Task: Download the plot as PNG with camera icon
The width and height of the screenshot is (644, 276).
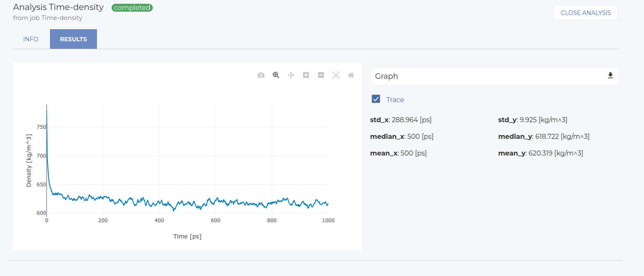Action: click(261, 75)
